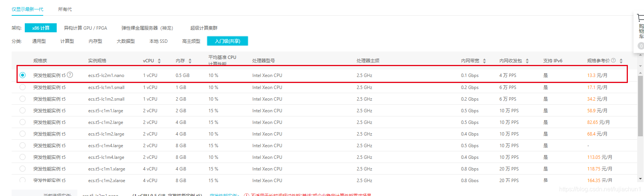Viewport: 644px width, 196px height.
Task: Select 超级计算集群 architecture
Action: [204, 28]
